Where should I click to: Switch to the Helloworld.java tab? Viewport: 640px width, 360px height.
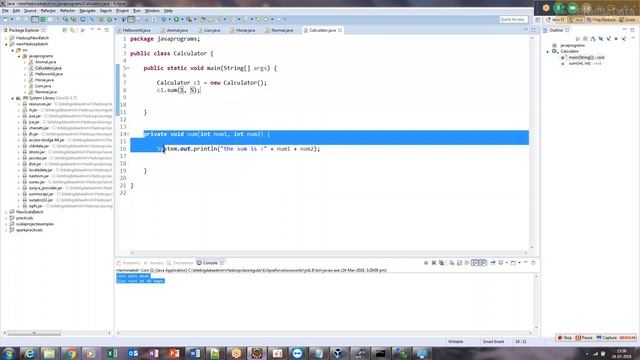[137, 30]
